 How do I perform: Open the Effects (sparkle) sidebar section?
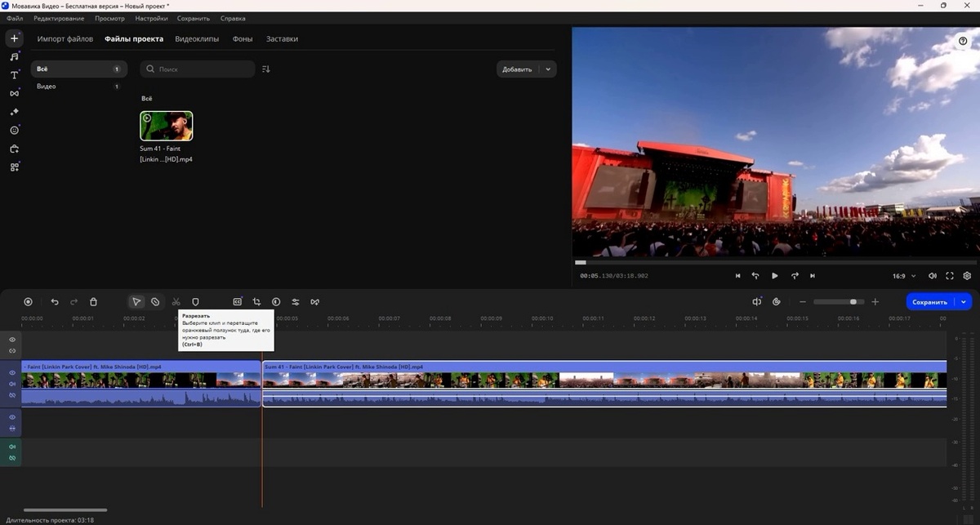pos(14,112)
